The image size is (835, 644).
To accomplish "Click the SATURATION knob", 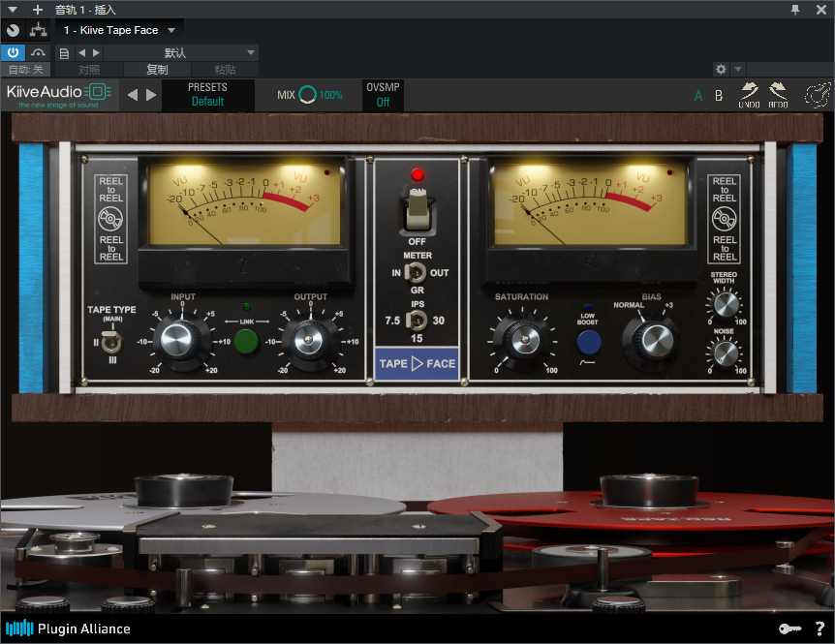I will coord(523,341).
